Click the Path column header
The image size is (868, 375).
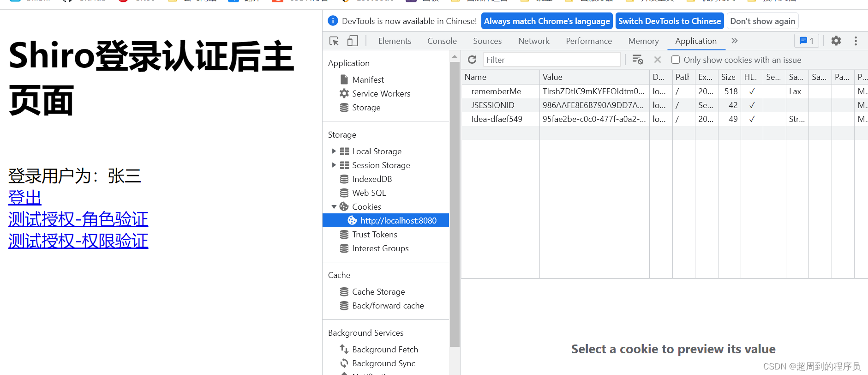pyautogui.click(x=683, y=77)
